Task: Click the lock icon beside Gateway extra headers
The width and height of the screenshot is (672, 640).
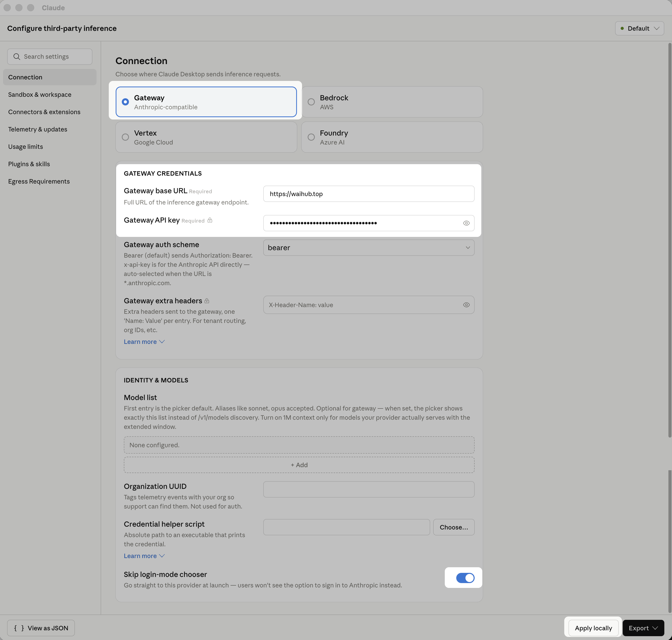Action: point(207,301)
